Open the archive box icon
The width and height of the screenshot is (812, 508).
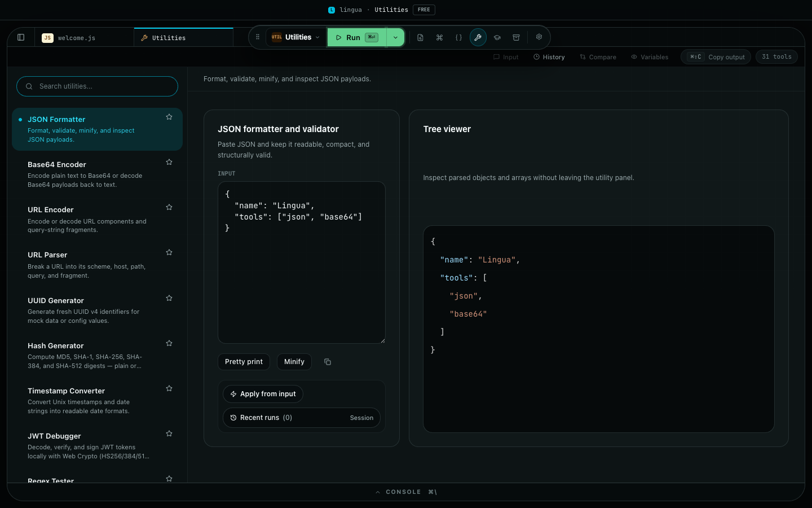click(516, 37)
